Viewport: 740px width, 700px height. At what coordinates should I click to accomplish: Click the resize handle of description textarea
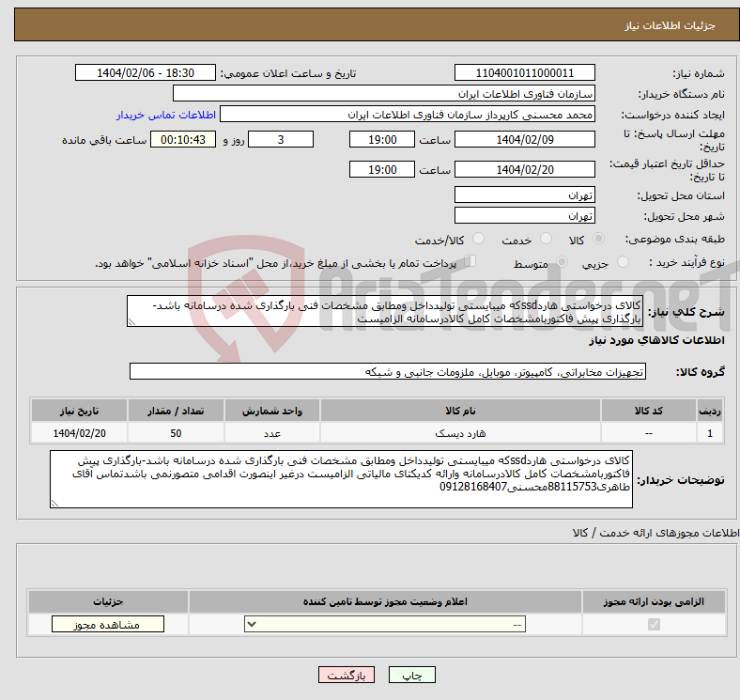pyautogui.click(x=131, y=322)
